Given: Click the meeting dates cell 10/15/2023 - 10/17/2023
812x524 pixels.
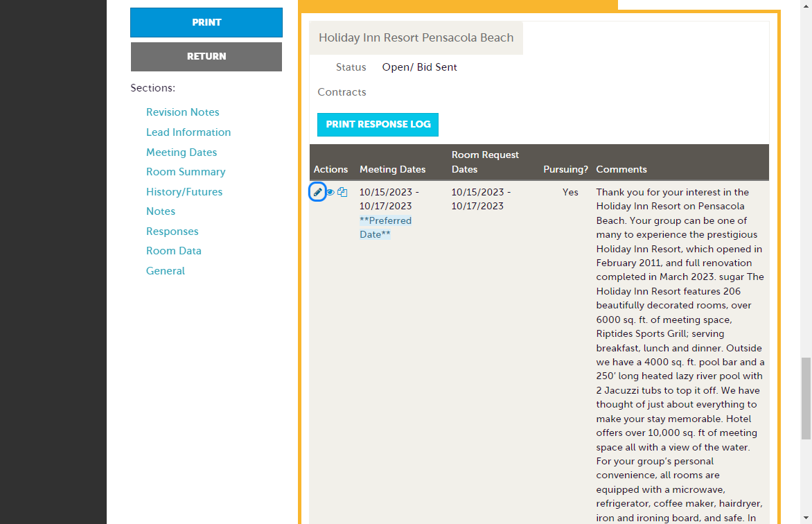Looking at the screenshot, I should (x=389, y=199).
